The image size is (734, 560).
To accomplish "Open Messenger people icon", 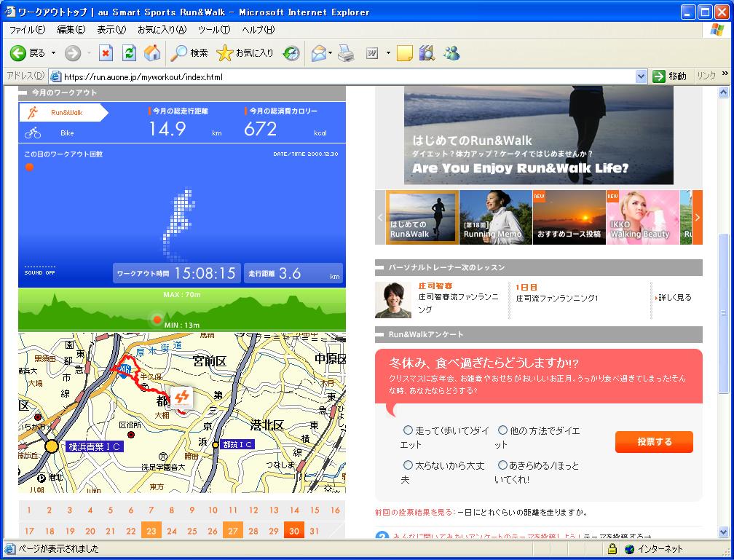I will (x=451, y=53).
